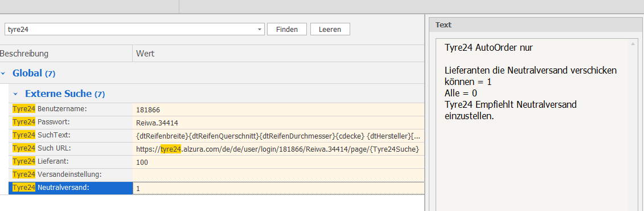Collapse the Externe Suche (7) group
The width and height of the screenshot is (644, 211).
15,94
